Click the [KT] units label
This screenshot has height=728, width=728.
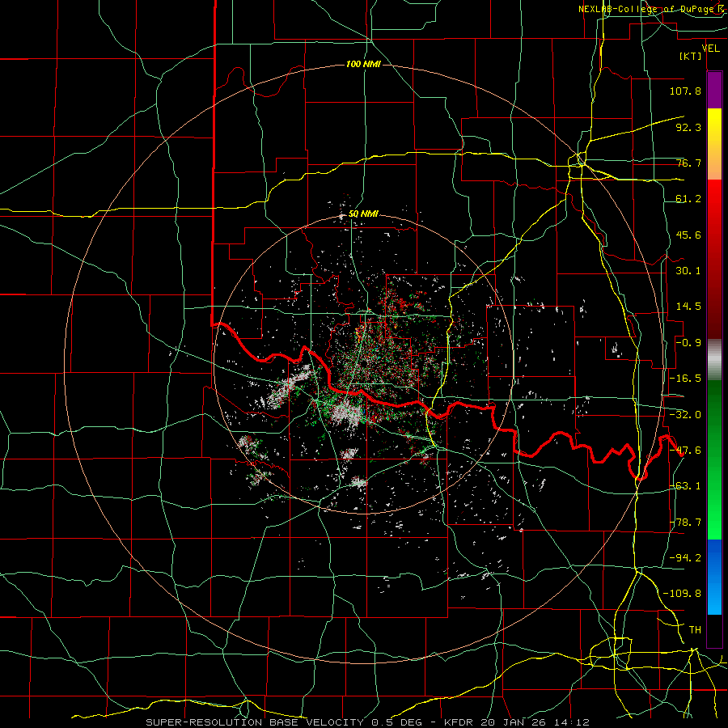point(691,56)
